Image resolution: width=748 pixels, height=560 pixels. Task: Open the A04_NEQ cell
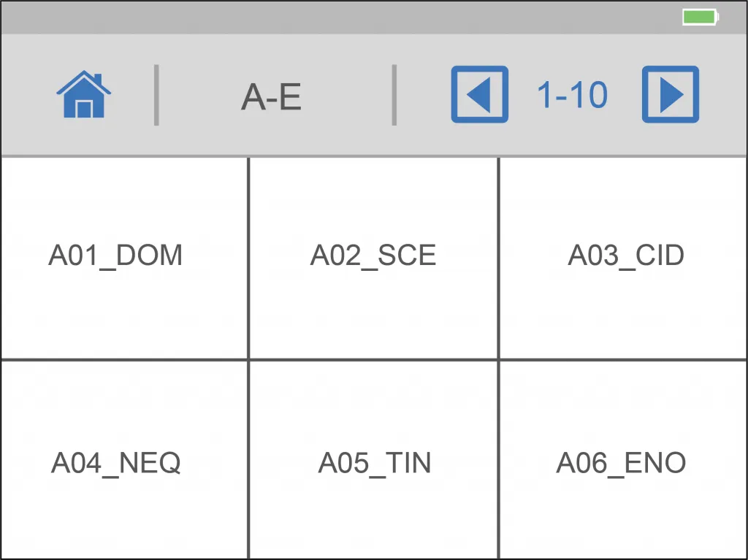[x=124, y=460]
